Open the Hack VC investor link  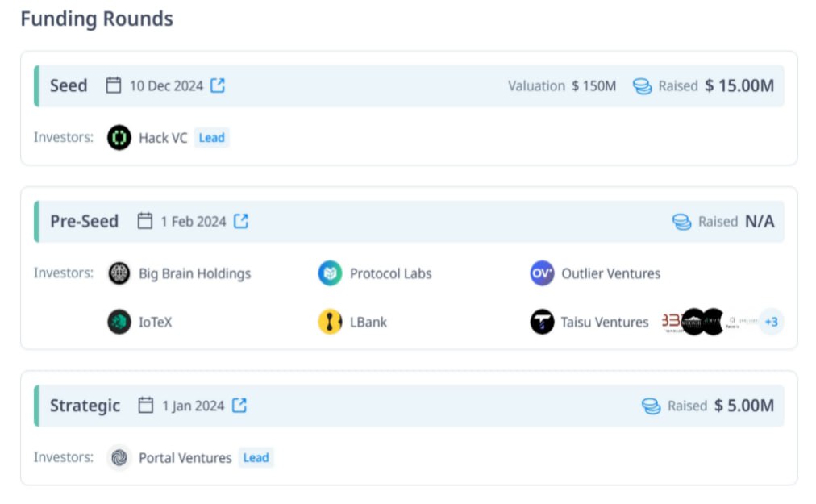click(163, 138)
